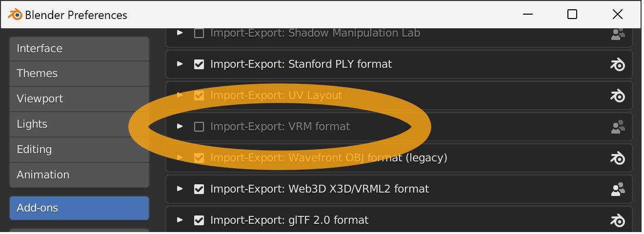Expand the VRM format add-on details

coord(180,127)
